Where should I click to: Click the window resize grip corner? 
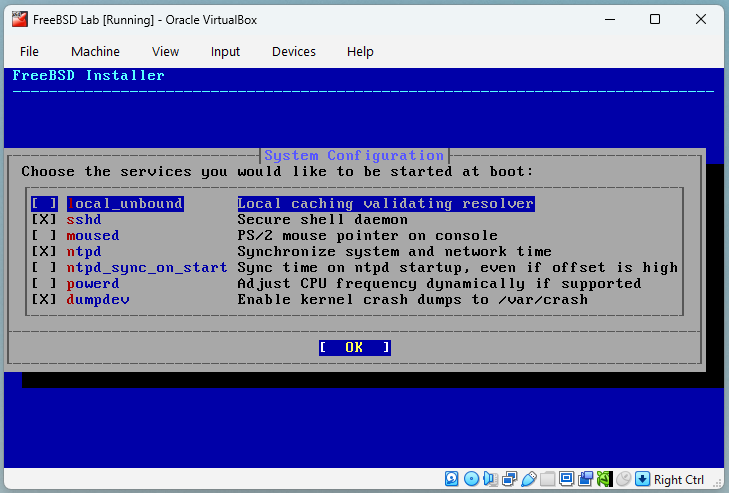719,483
